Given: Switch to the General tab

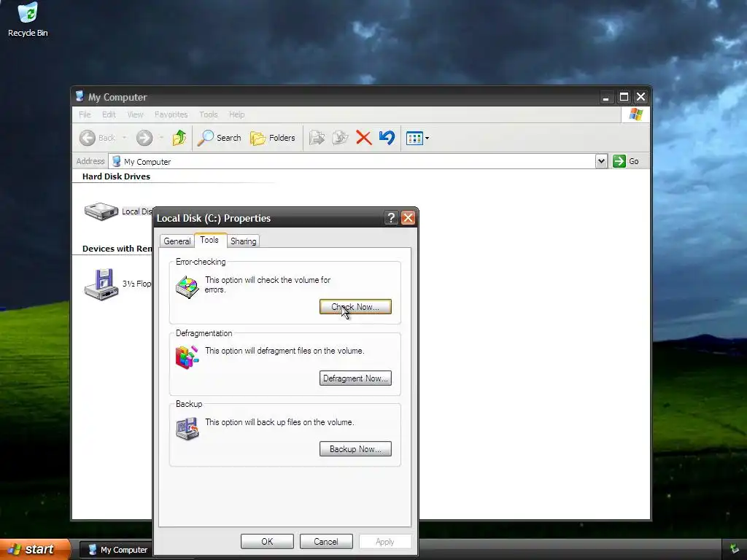Looking at the screenshot, I should [x=177, y=241].
